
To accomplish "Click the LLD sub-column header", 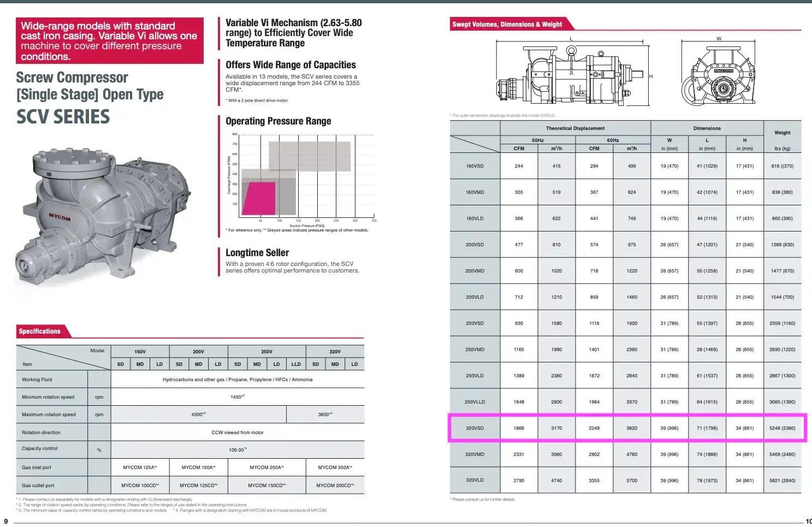I will [296, 364].
